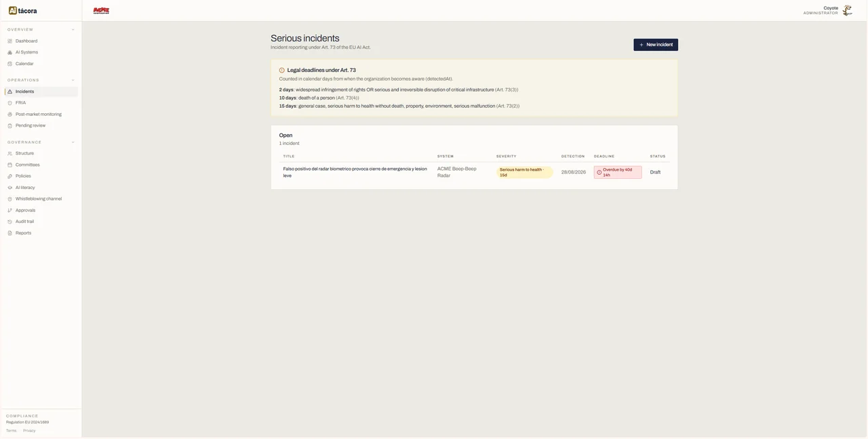Click the Post-market monitoring icon

pyautogui.click(x=9, y=114)
